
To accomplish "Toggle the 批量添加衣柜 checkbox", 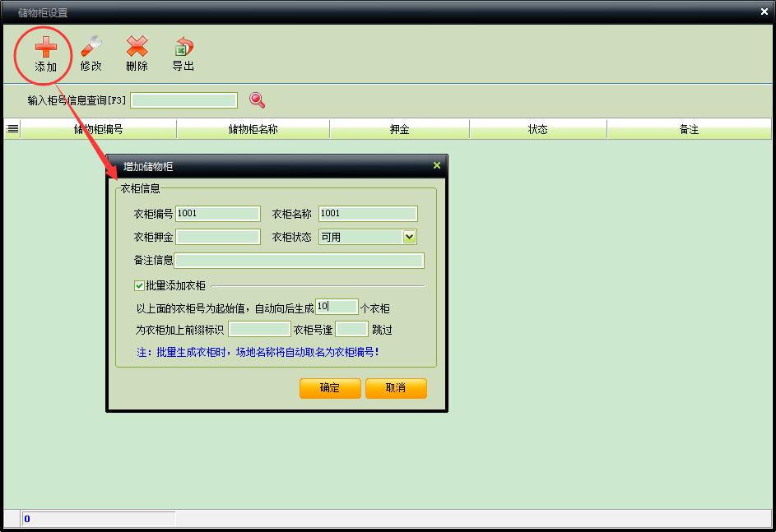I will point(140,286).
